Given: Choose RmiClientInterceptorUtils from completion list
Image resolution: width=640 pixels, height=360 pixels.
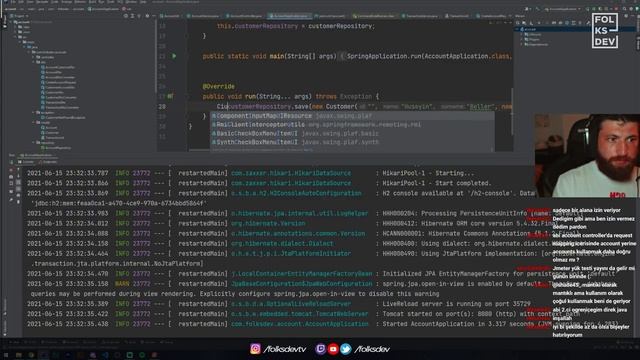Looking at the screenshot, I should tap(352, 124).
